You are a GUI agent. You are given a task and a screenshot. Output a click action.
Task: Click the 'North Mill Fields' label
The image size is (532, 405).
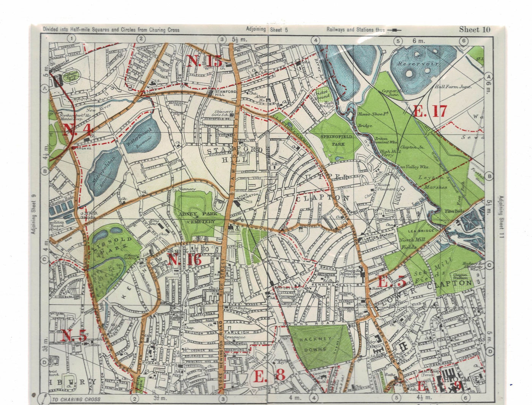pyautogui.click(x=412, y=243)
